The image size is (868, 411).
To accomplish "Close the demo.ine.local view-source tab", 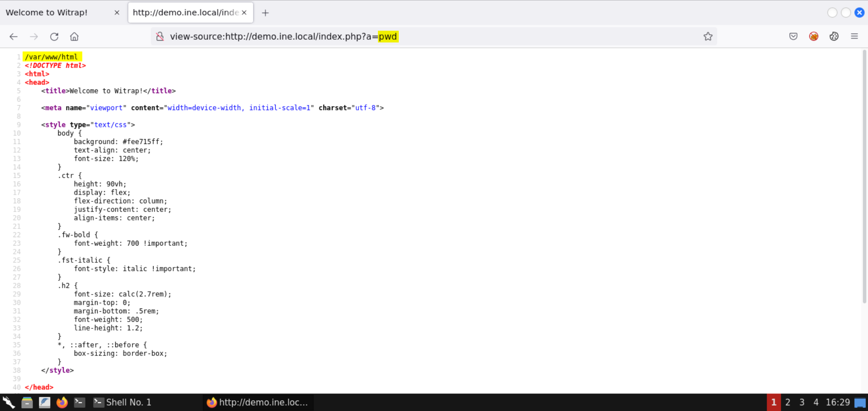I will (x=244, y=13).
